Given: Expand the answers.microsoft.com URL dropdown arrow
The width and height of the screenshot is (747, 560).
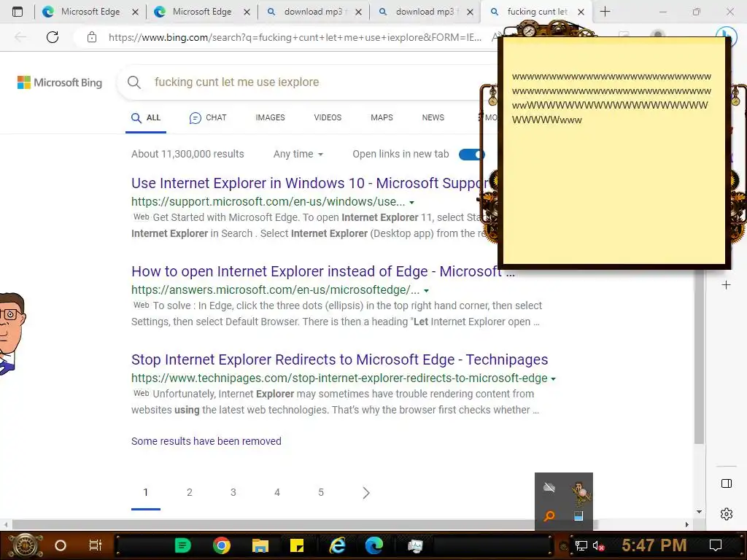Looking at the screenshot, I should [x=426, y=290].
